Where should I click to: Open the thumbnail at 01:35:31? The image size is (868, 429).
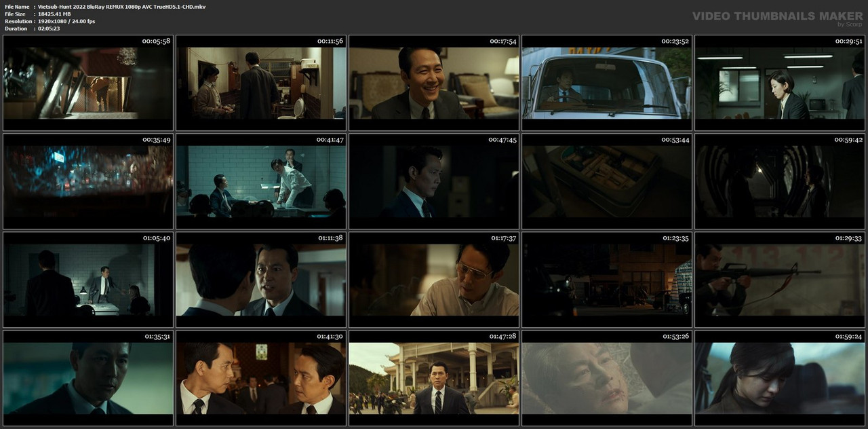click(x=88, y=378)
